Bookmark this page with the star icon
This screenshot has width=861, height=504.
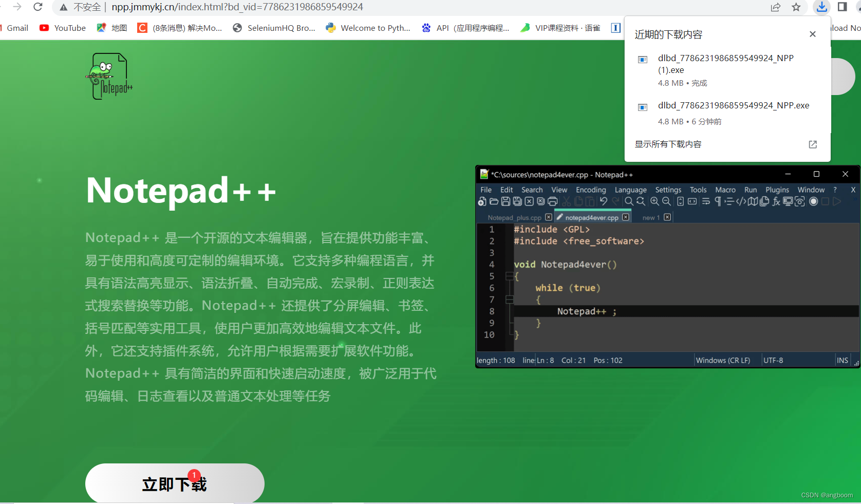click(x=796, y=7)
